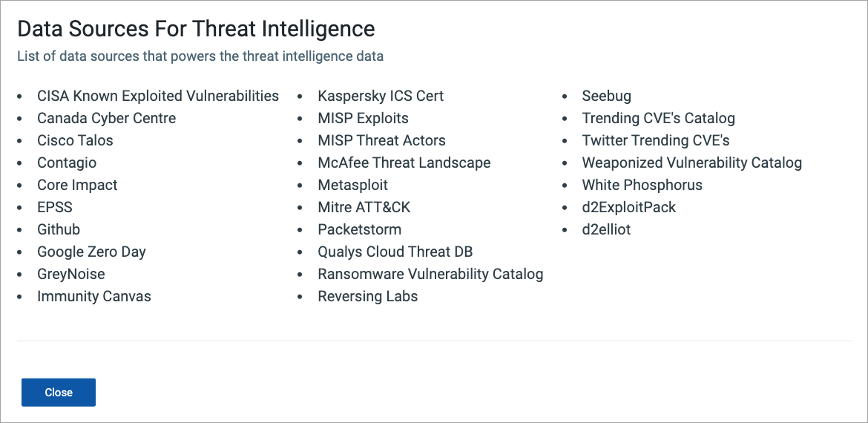Click McAfee Threat Landscape source
Viewport: 868px width, 423px height.
coord(404,163)
